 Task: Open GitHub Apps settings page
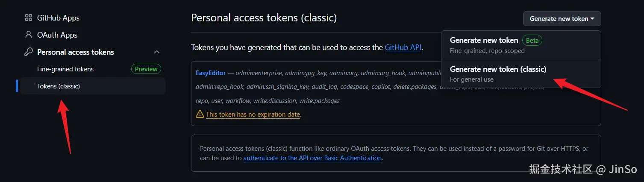pyautogui.click(x=58, y=18)
